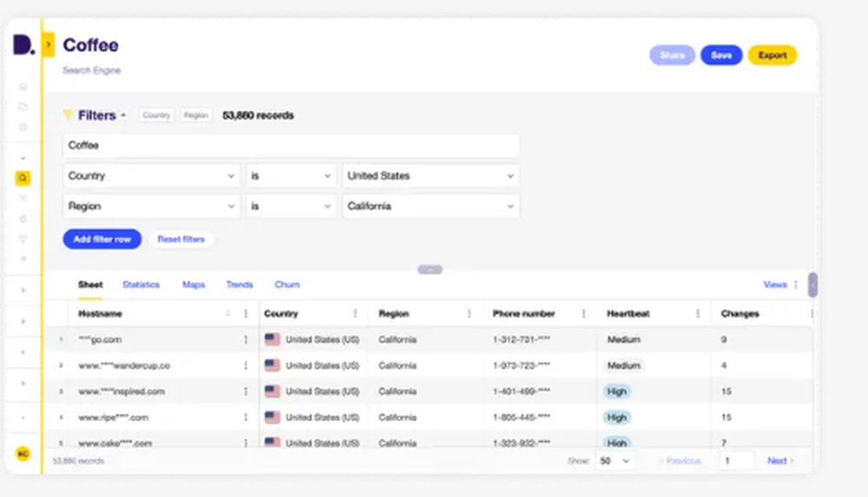Click the Heartbeat column header

point(628,314)
